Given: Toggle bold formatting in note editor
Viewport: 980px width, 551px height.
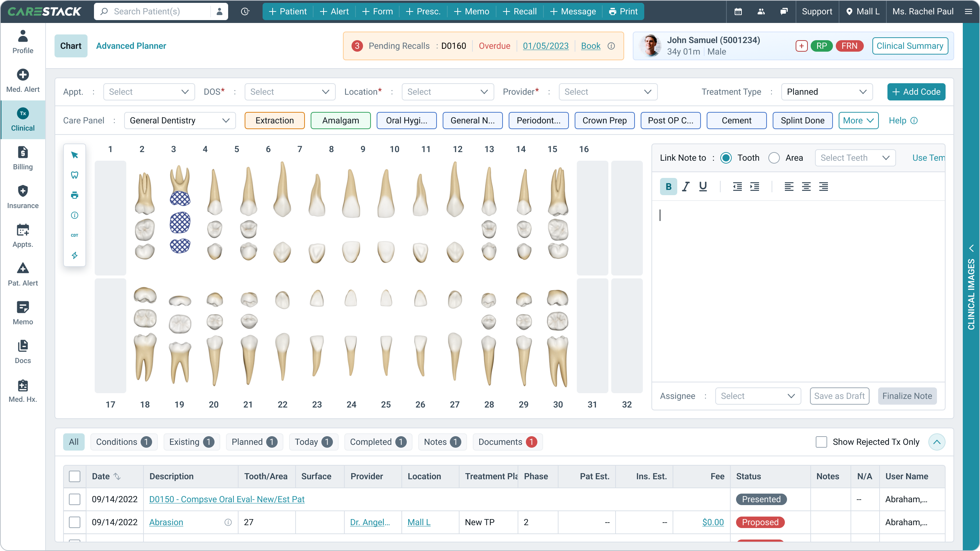Looking at the screenshot, I should [x=668, y=187].
